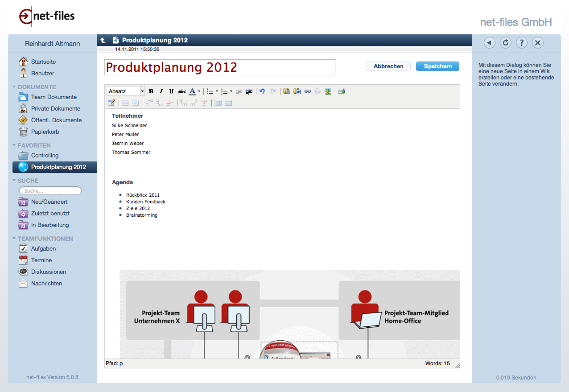Open Aufgaben under Teamfunktionen
The height and width of the screenshot is (392, 569).
43,249
